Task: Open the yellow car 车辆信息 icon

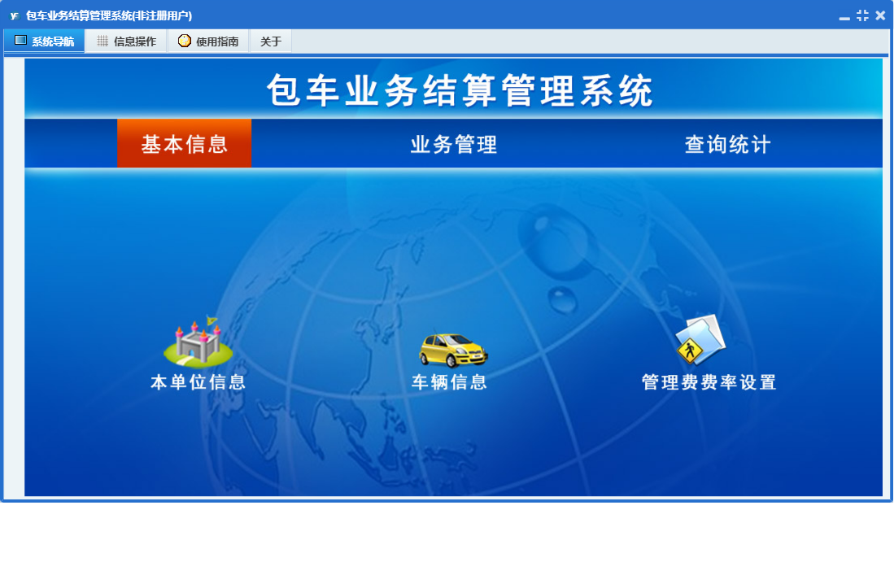Action: click(x=453, y=350)
